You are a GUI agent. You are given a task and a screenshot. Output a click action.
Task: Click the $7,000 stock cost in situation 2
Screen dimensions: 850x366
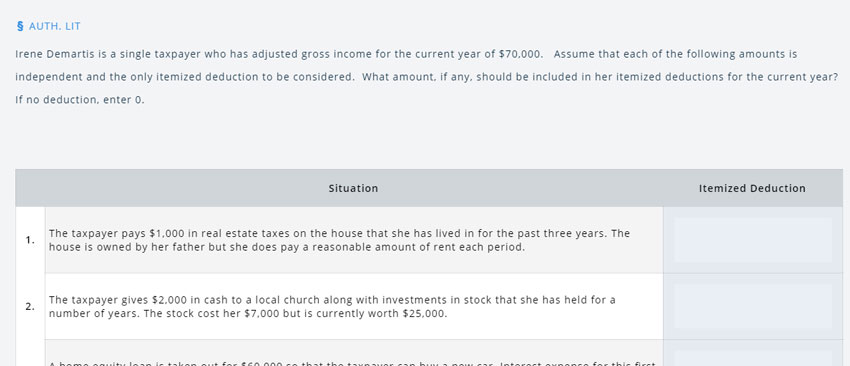tap(261, 314)
